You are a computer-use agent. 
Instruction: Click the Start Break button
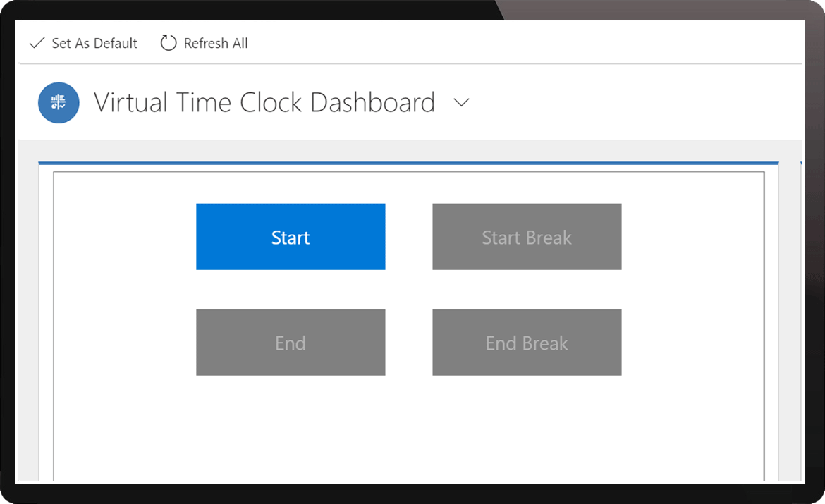pos(527,237)
